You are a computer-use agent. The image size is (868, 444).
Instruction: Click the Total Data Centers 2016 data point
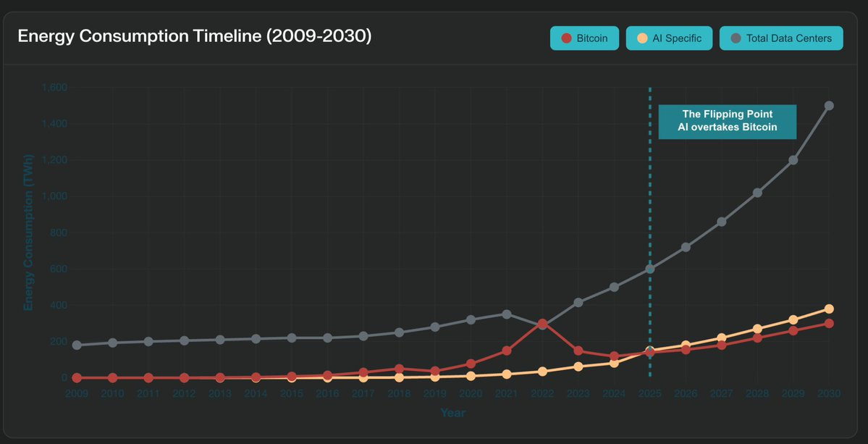tap(327, 338)
